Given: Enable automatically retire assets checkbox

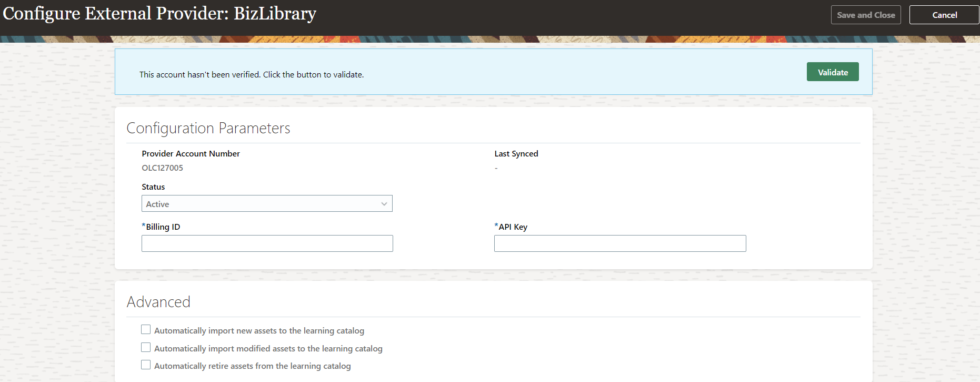Looking at the screenshot, I should tap(146, 365).
